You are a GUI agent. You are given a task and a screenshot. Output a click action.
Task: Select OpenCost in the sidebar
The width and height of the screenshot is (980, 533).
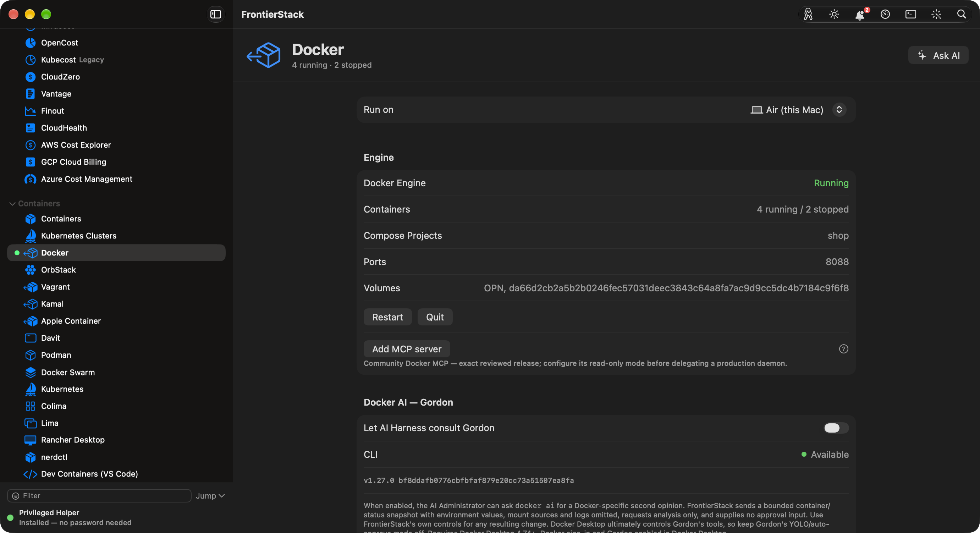116,43
